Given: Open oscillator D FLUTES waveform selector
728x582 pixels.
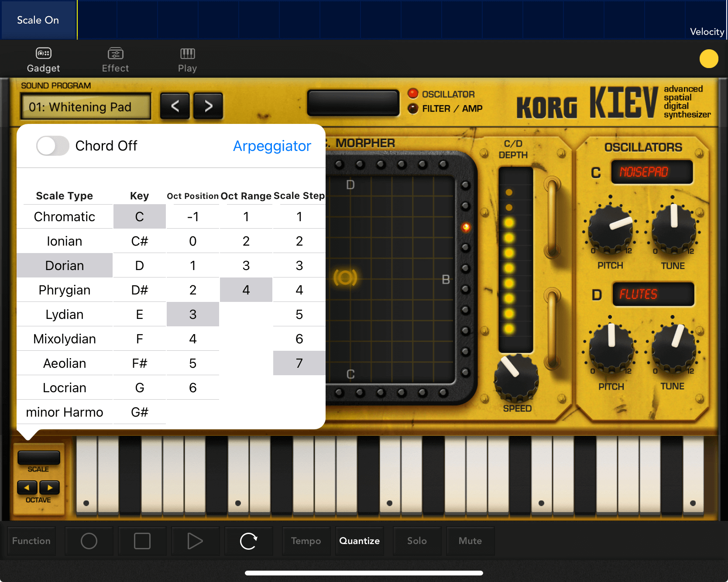Looking at the screenshot, I should point(653,294).
